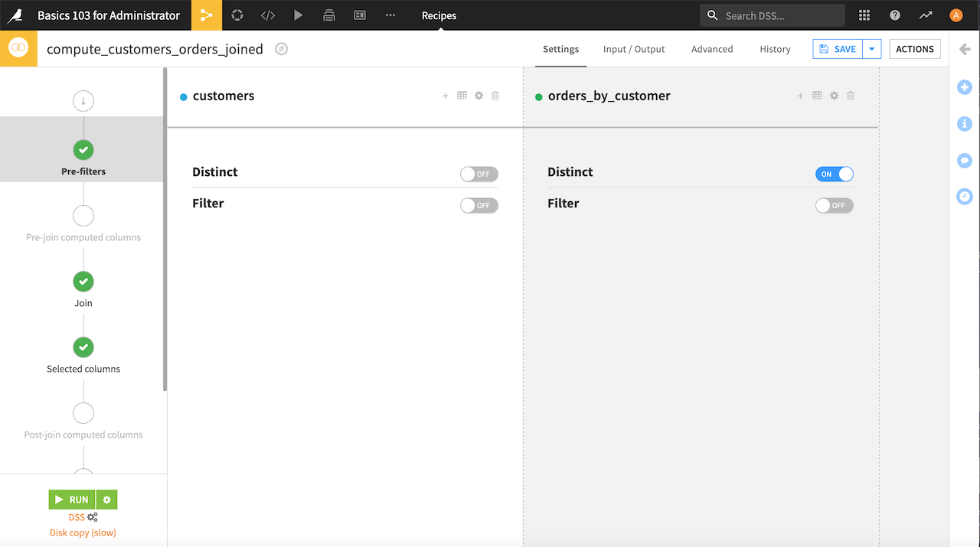Switch to the Input / Output tab
Viewport: 980px width, 547px height.
tap(633, 48)
